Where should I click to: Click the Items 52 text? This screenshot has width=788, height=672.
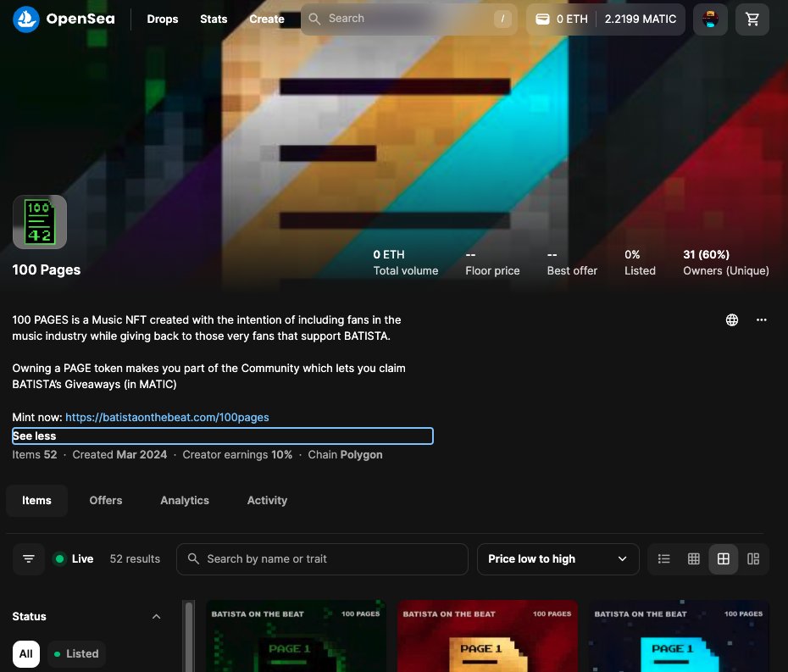tap(35, 455)
